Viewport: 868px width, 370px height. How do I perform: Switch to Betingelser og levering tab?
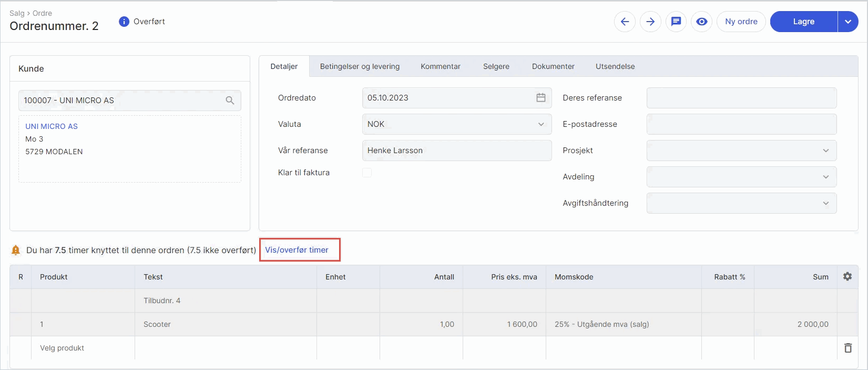point(360,66)
